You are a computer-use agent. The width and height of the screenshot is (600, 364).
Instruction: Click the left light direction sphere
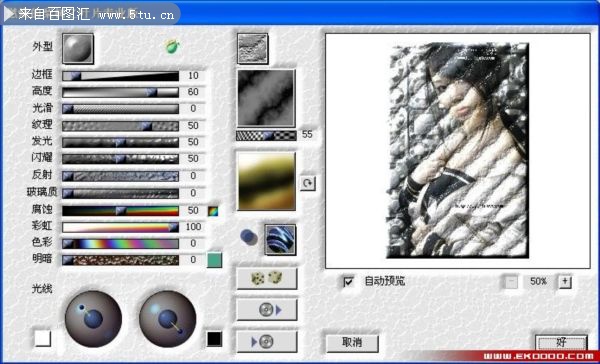click(x=93, y=319)
